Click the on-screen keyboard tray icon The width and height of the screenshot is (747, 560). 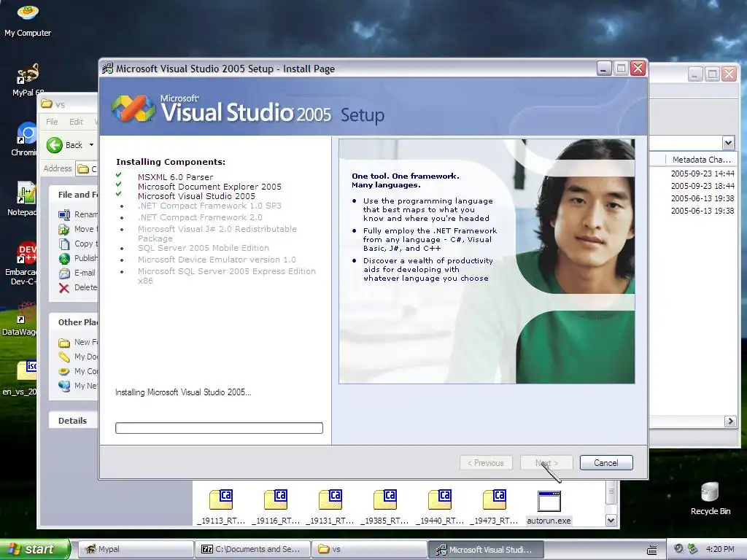point(651,550)
